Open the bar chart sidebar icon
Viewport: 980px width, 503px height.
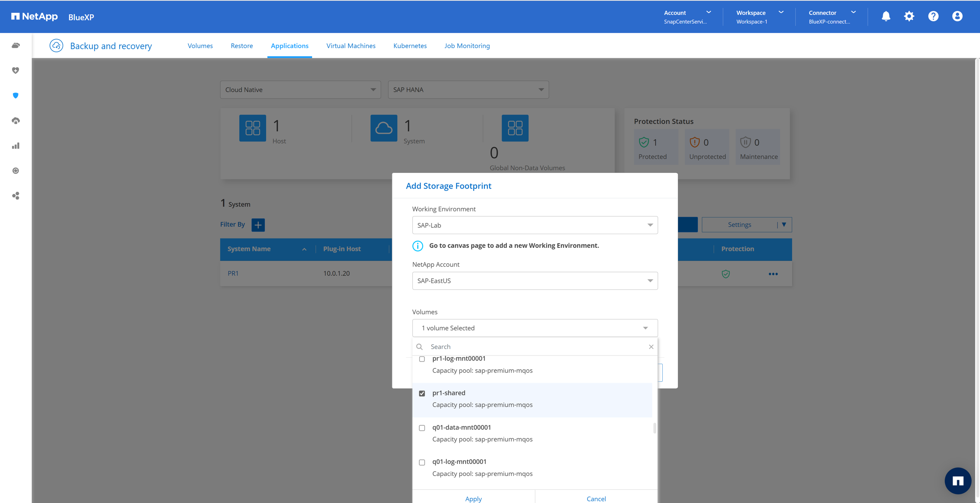pos(16,146)
